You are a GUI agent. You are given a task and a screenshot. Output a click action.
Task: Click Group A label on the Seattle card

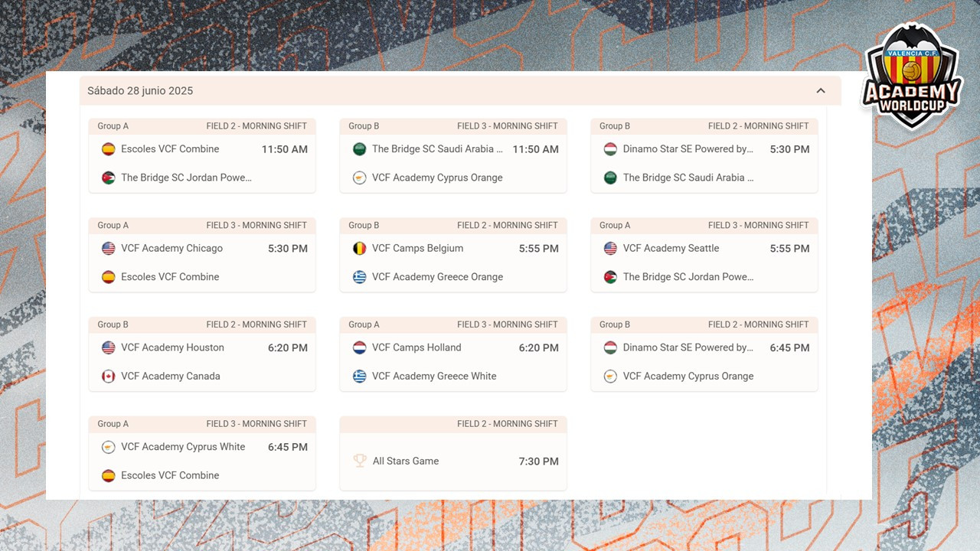coord(615,225)
